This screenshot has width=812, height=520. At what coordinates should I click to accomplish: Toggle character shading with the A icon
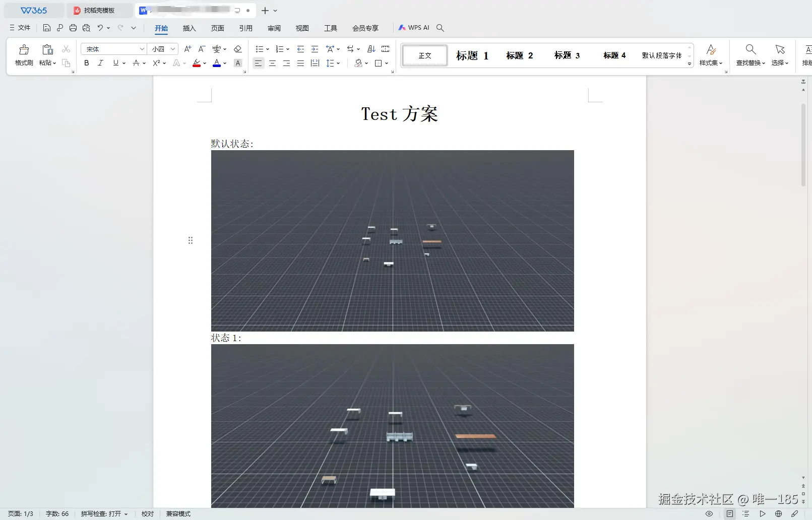pyautogui.click(x=238, y=63)
